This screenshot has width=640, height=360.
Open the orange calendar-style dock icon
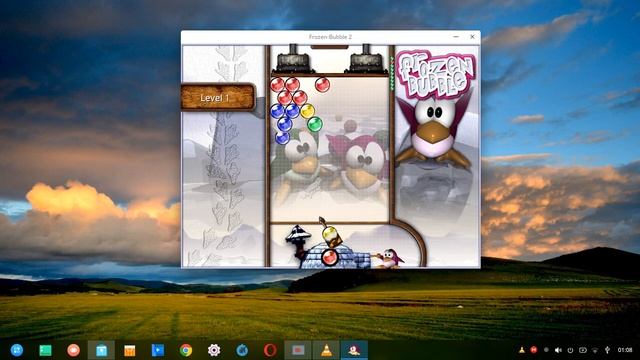(x=129, y=350)
